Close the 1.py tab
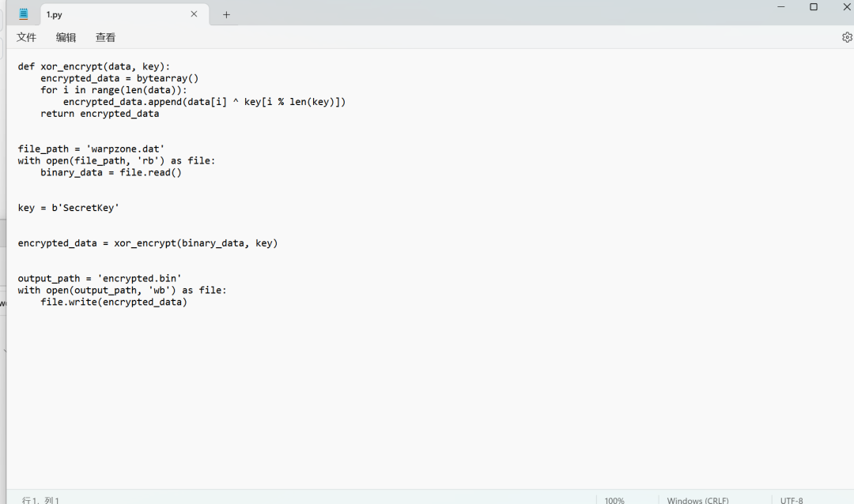This screenshot has width=854, height=504. click(194, 14)
